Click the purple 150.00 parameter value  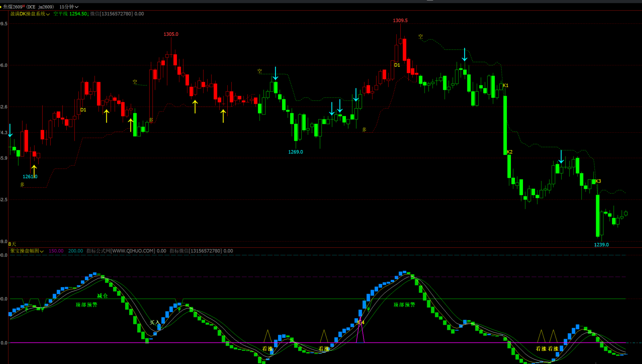(56, 251)
